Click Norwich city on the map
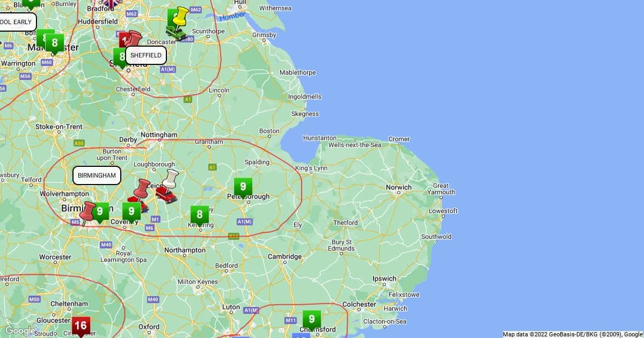644x338 pixels. click(x=399, y=188)
